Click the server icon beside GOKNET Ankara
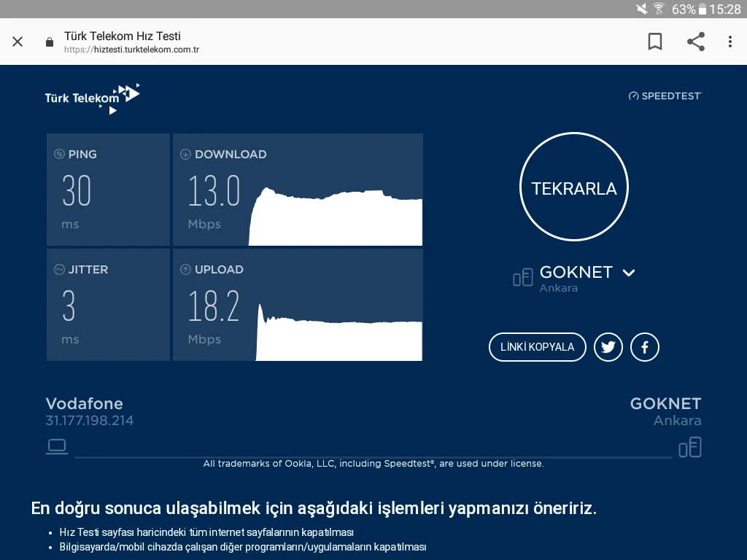747x560 pixels. coord(522,277)
